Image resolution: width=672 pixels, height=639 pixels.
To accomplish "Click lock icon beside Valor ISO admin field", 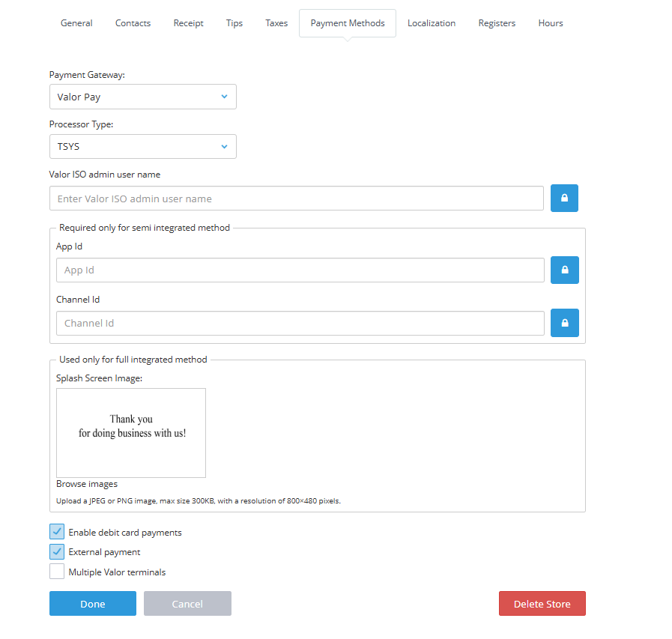I will (564, 199).
